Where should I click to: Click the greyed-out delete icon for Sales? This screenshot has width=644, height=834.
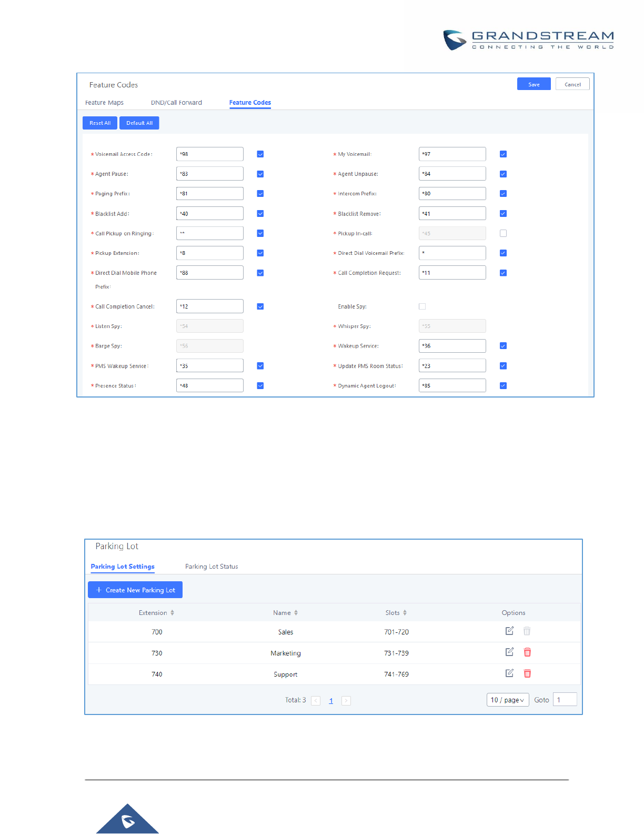click(x=527, y=631)
